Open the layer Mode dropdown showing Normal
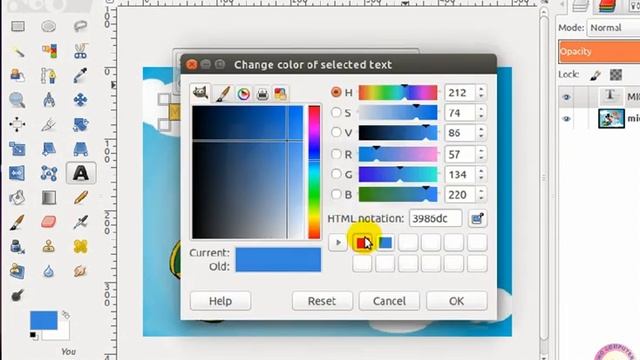Image resolution: width=640 pixels, height=360 pixels. point(613,28)
